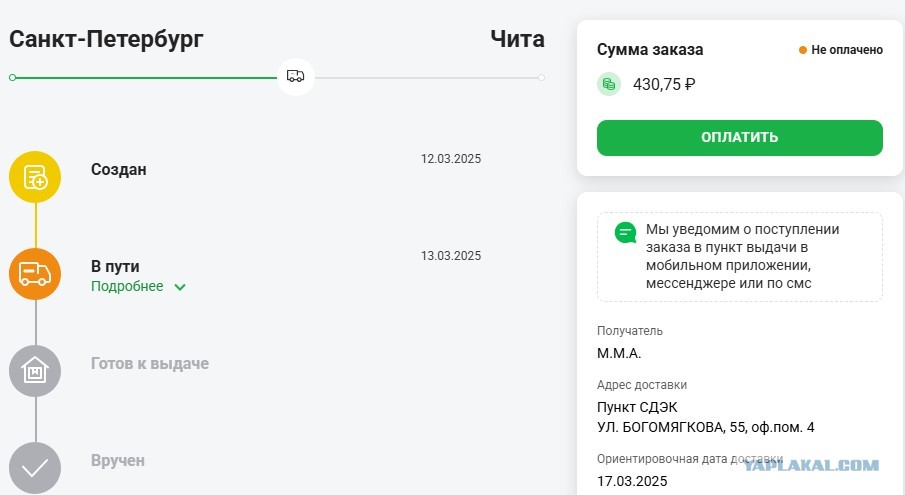This screenshot has width=905, height=495.
Task: Click the Чита destination endpoint dot
Action: coord(541,77)
